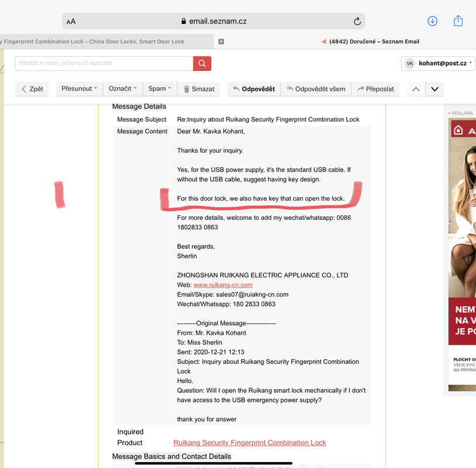Open the kohant@post.cz account dropdown
This screenshot has height=468, width=476.
click(x=438, y=63)
